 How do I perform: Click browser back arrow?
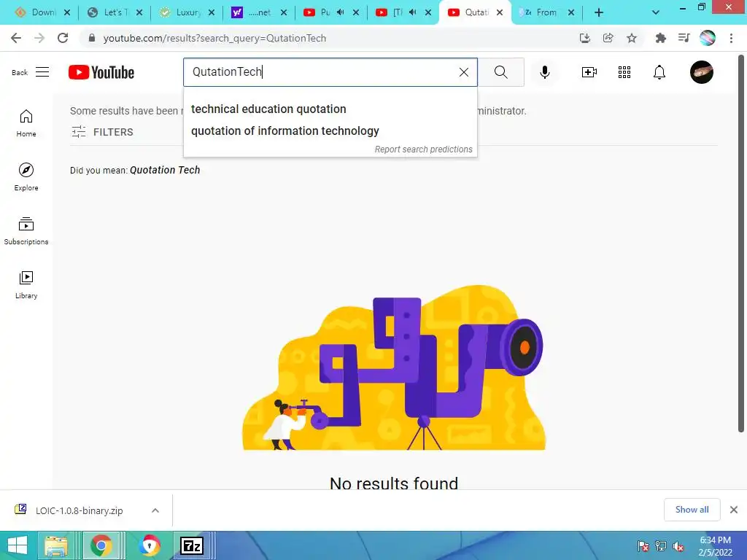(x=16, y=38)
